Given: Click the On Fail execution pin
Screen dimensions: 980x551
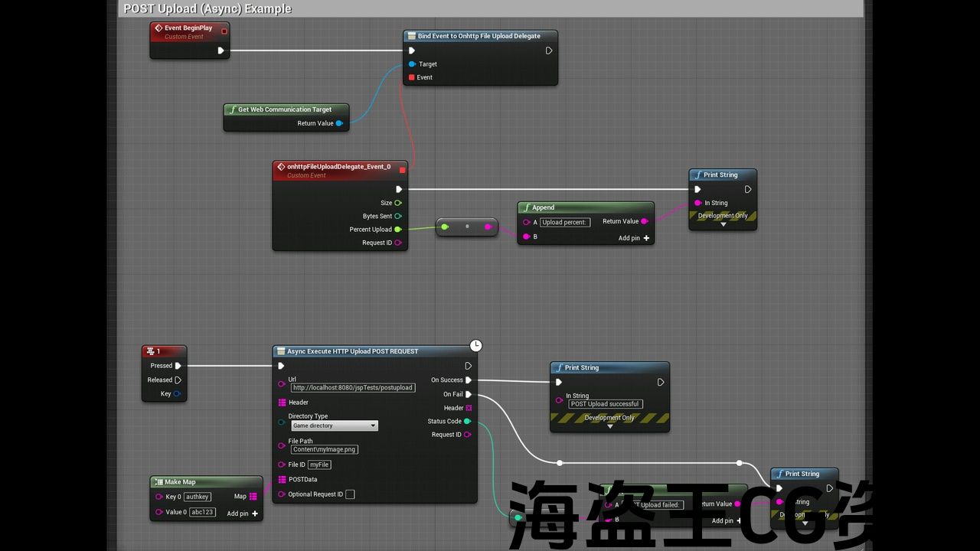Looking at the screenshot, I should pyautogui.click(x=469, y=395).
